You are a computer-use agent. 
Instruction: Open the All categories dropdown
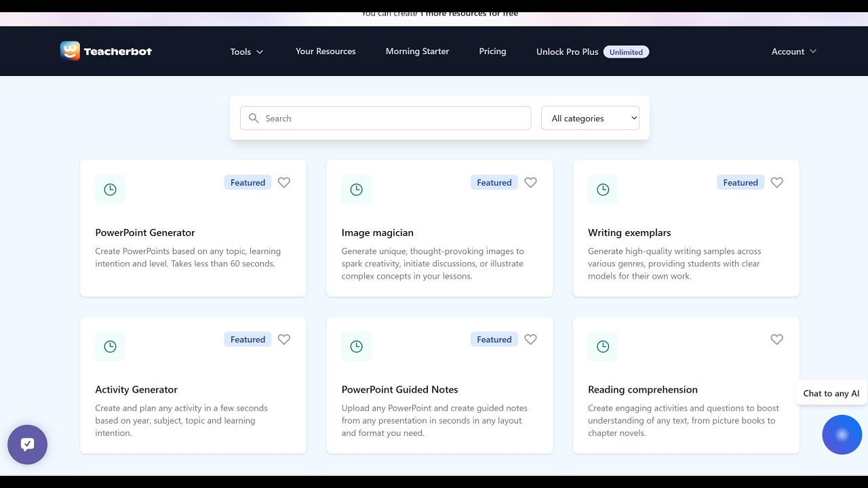[x=590, y=118]
